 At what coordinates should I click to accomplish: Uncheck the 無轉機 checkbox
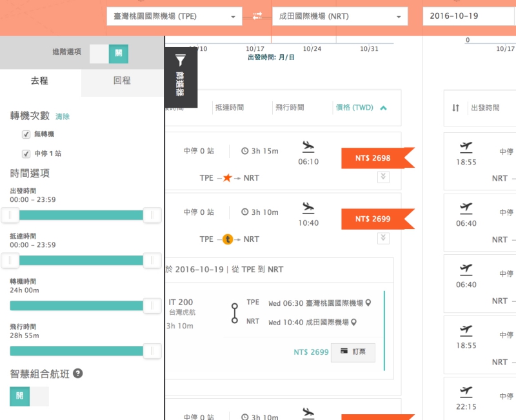(x=26, y=134)
